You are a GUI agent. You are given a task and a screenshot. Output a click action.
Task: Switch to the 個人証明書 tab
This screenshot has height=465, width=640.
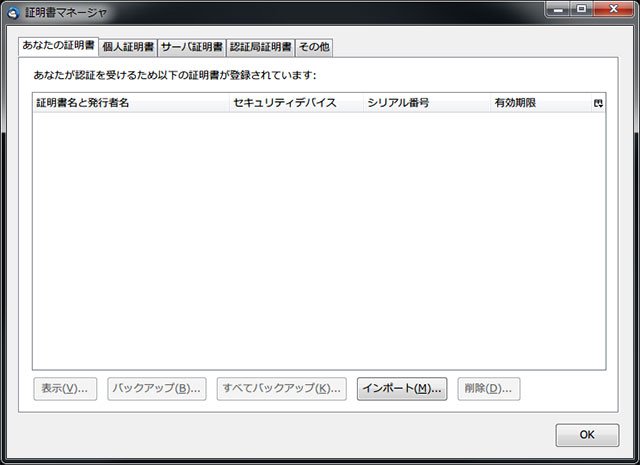[128, 47]
